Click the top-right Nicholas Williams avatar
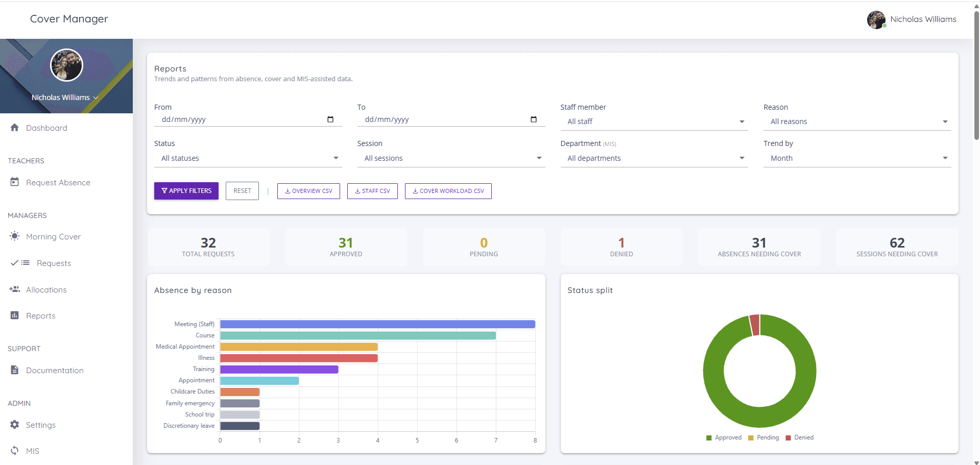 pyautogui.click(x=876, y=19)
